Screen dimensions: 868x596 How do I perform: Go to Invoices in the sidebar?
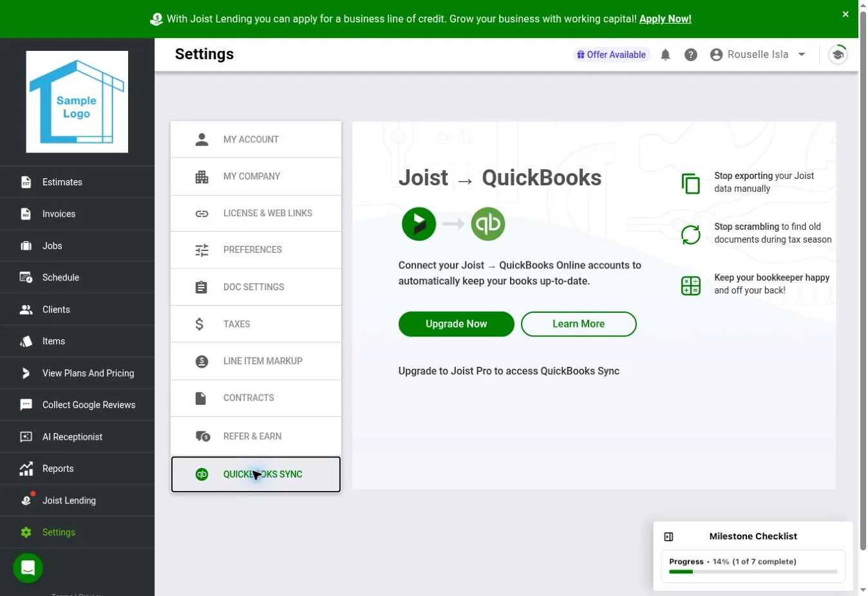click(x=77, y=214)
